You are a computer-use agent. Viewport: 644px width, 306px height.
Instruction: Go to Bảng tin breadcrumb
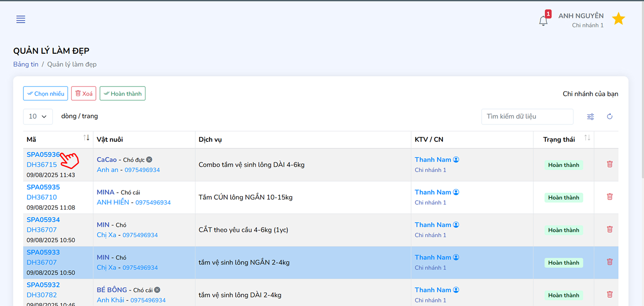[26, 64]
